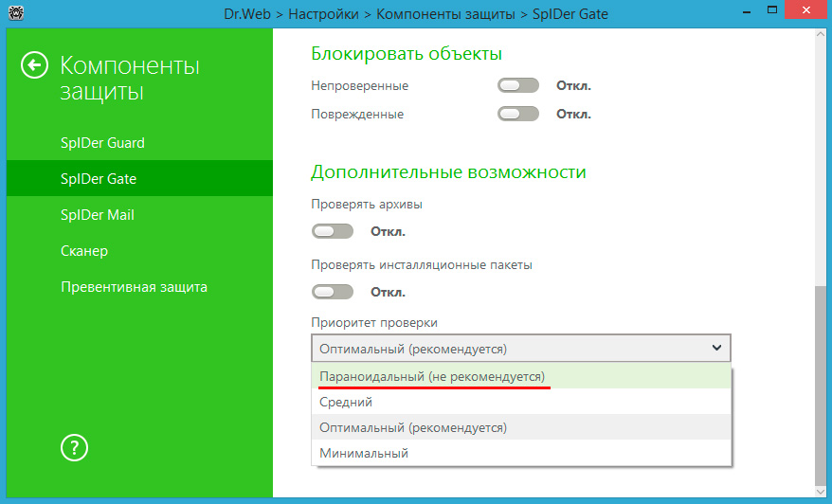Click the scrollbar down arrow

821,491
